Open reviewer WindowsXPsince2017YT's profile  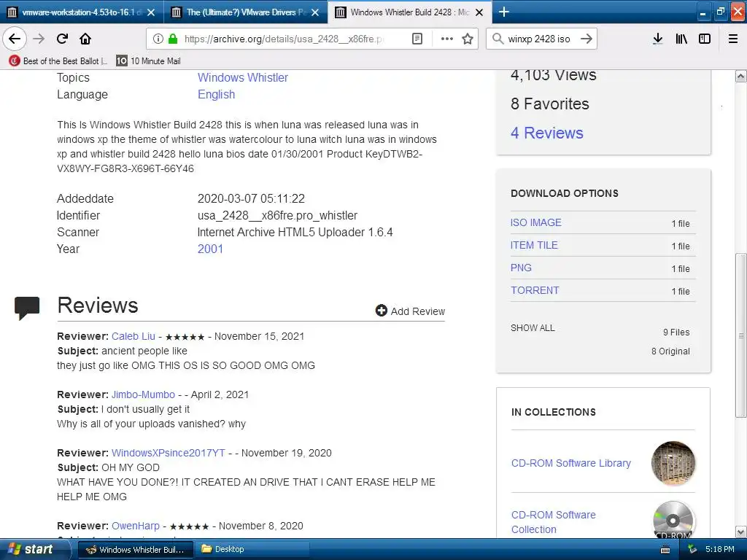(169, 453)
